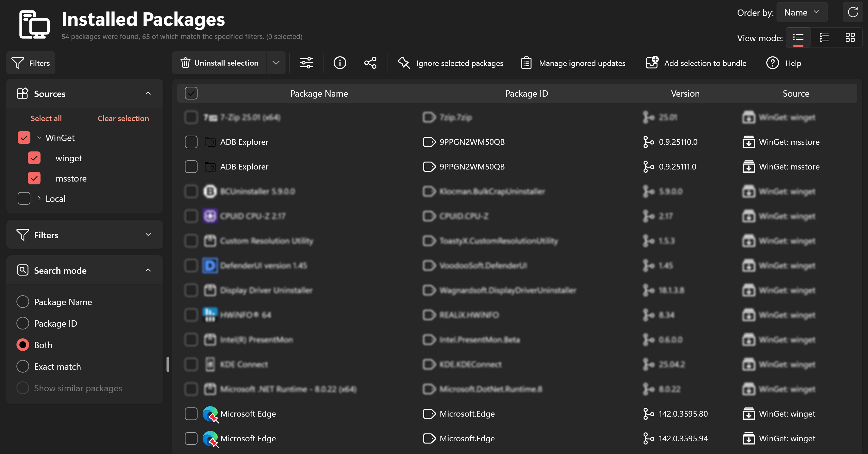Image resolution: width=868 pixels, height=454 pixels.
Task: Open the Order by Name dropdown
Action: pos(802,12)
